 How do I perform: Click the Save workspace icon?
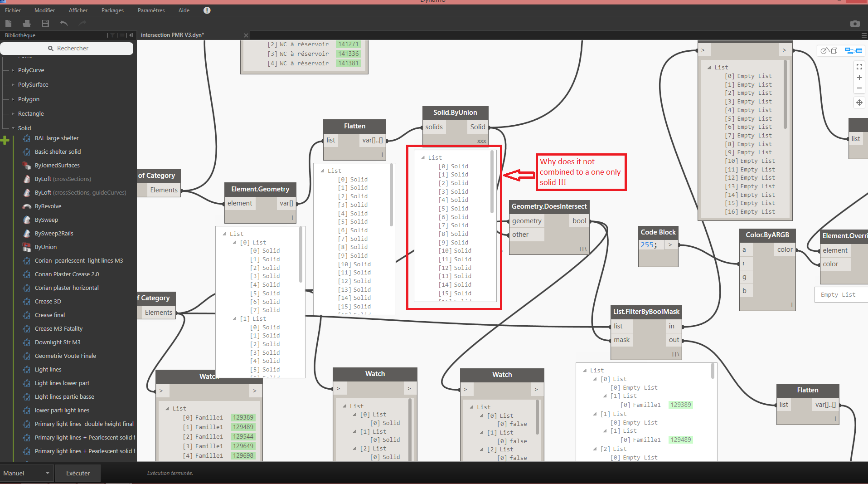(45, 24)
